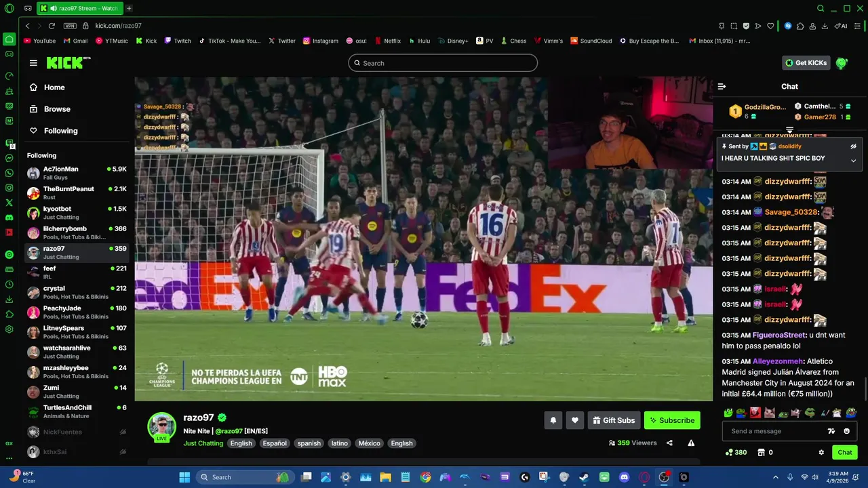Collapse the chat panel arrow icon

click(x=722, y=86)
